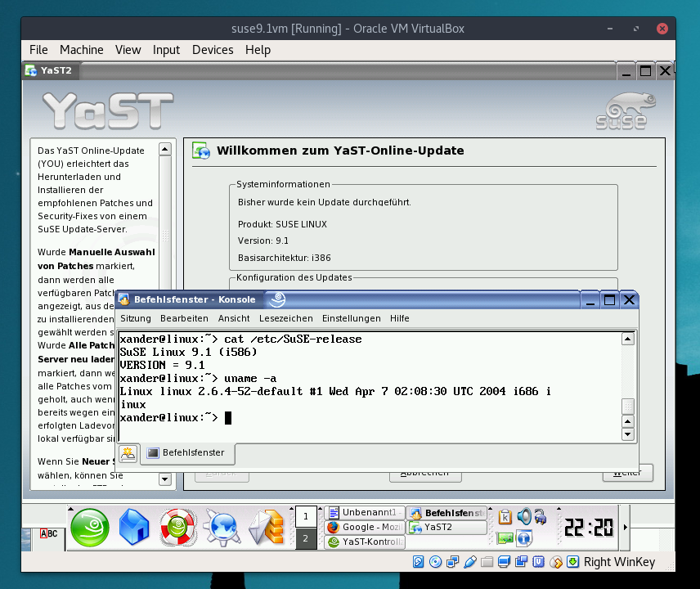Viewport: 700px width, 589px height.
Task: Click the VirtualBox shared folders status icon
Action: (x=487, y=562)
